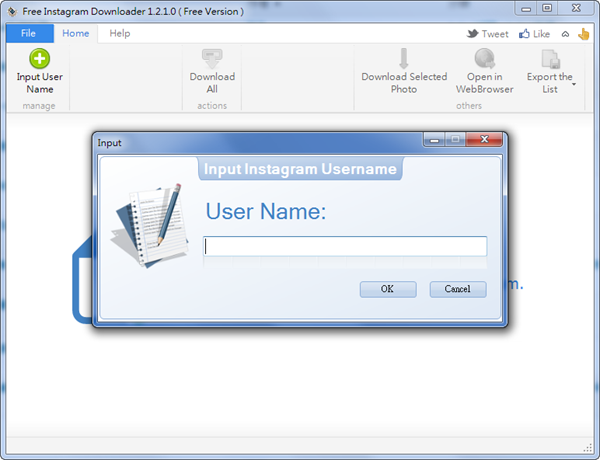Expand the Export the List dropdown arrow
Screen dimensions: 600x460
[574, 84]
